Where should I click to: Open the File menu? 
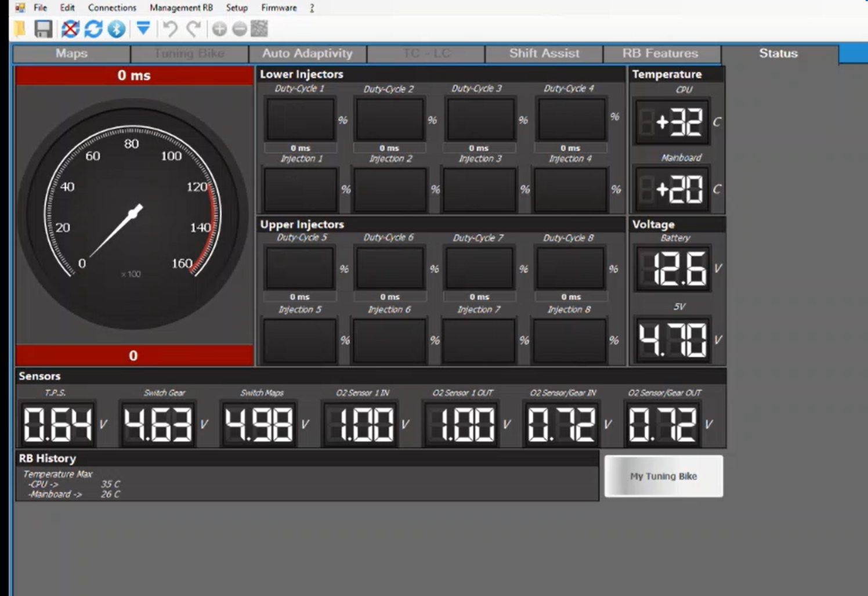coord(40,8)
